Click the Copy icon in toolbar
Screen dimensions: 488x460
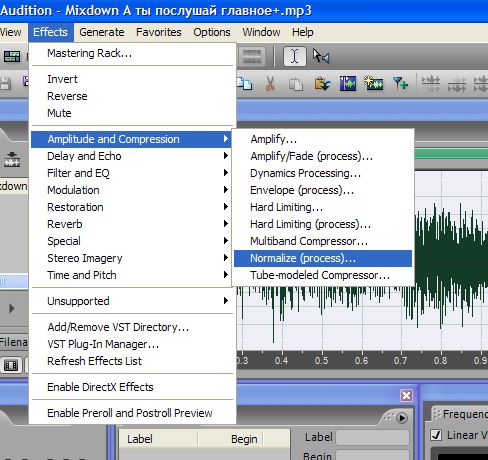[245, 83]
